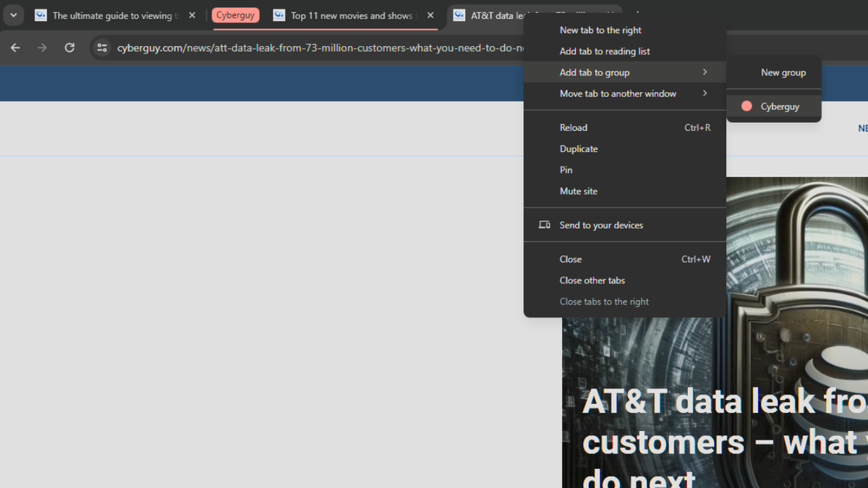Select the Cyberguy group in the submenu
The height and width of the screenshot is (488, 868).
coord(778,106)
